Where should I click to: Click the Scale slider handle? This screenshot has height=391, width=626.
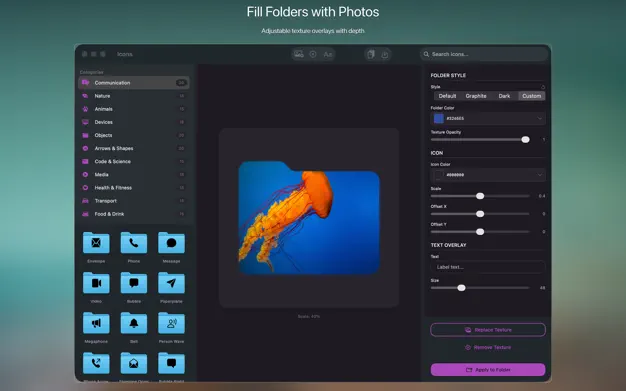[480, 196]
